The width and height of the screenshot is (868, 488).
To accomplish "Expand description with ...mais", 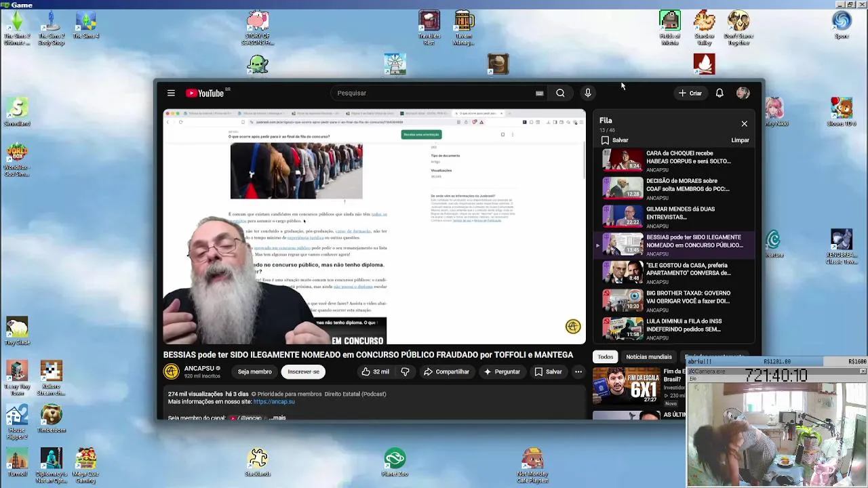I will [277, 418].
